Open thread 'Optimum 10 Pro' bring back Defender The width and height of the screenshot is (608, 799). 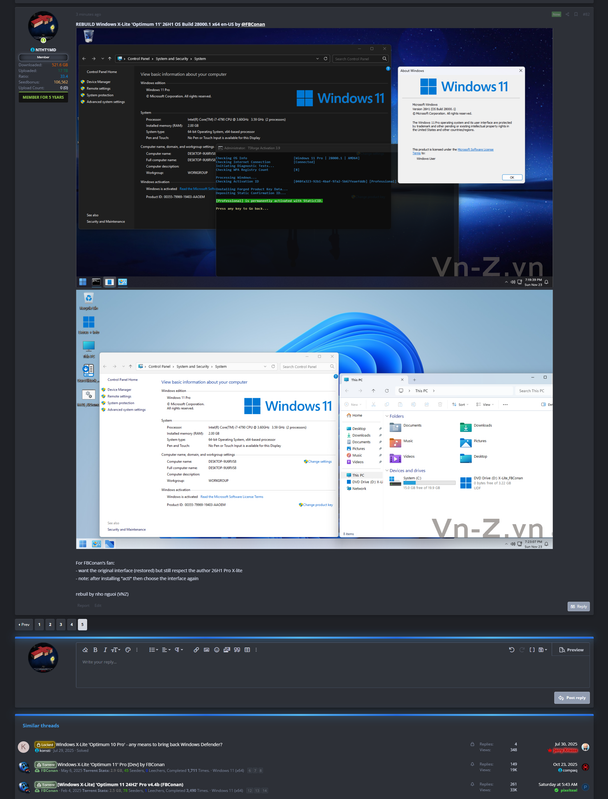[139, 744]
